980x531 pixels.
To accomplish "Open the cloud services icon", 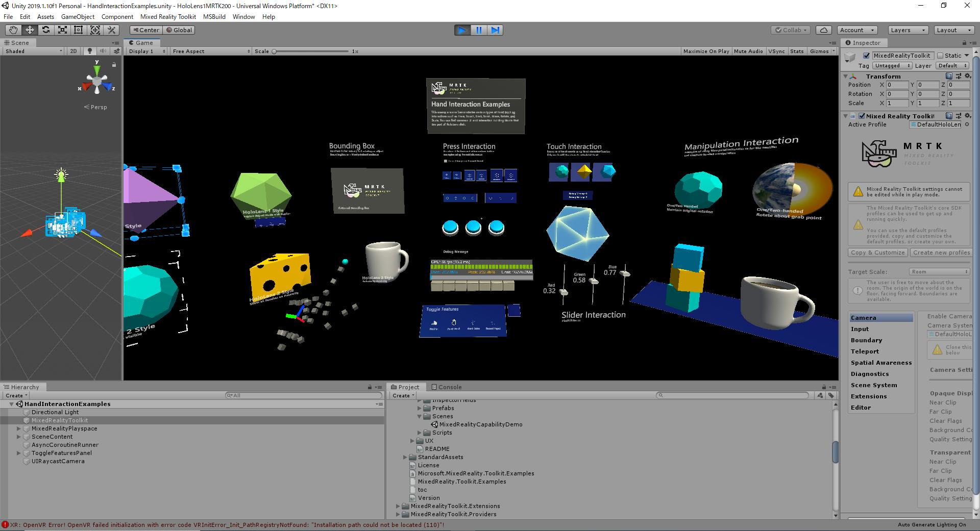I will 824,30.
